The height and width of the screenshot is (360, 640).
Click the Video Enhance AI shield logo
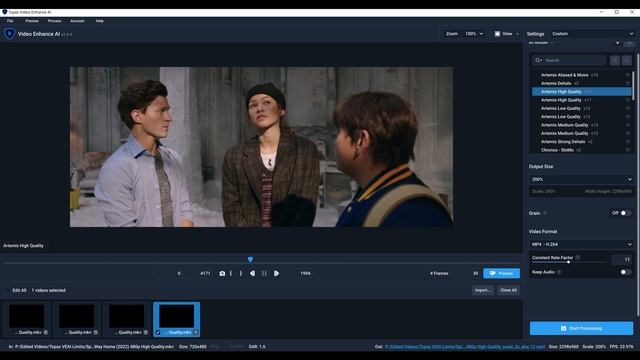(9, 33)
